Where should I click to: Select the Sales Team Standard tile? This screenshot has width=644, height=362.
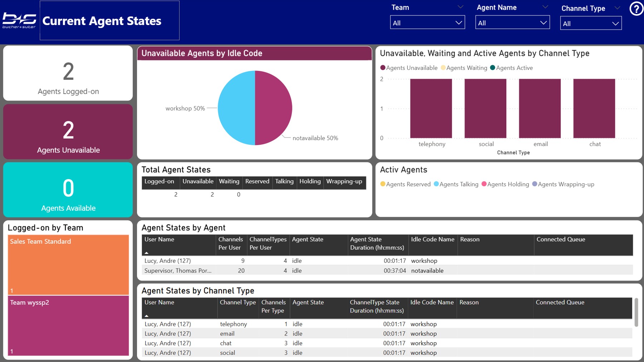68,265
